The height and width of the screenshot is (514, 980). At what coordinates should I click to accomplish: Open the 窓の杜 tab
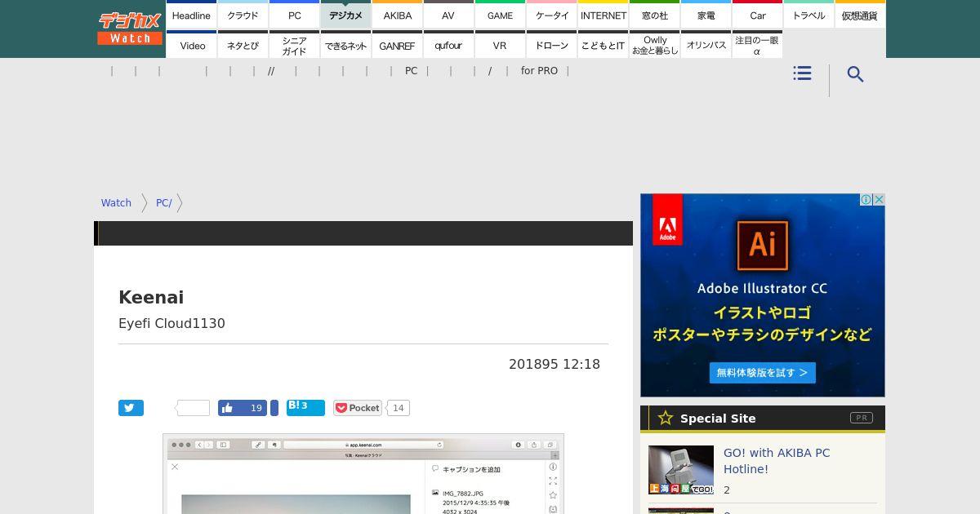(654, 15)
